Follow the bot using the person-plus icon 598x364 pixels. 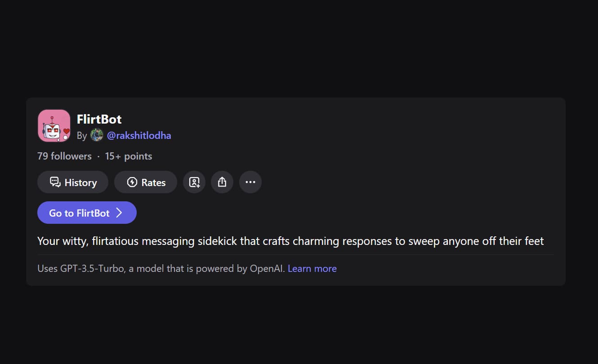click(x=194, y=182)
